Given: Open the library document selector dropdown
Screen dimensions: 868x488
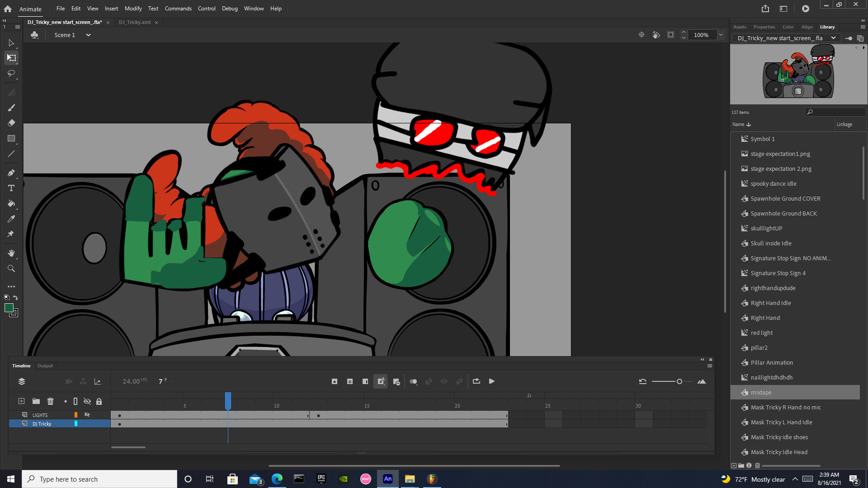Looking at the screenshot, I should [x=833, y=38].
